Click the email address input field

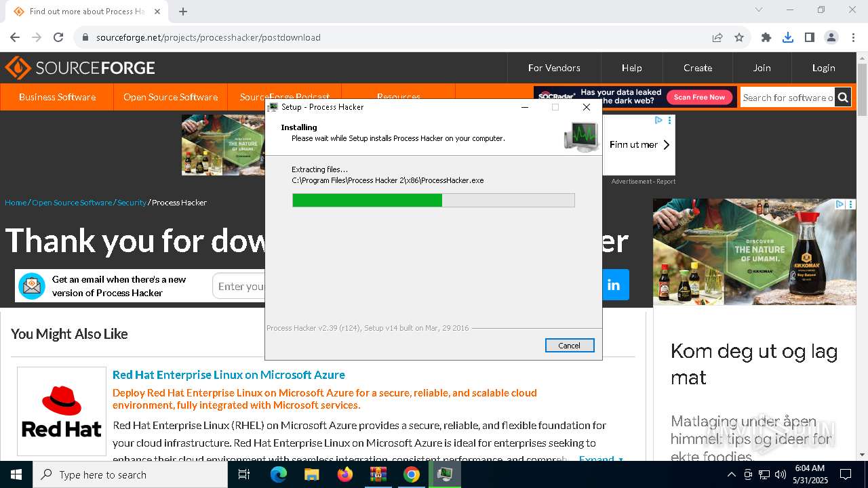coord(239,287)
